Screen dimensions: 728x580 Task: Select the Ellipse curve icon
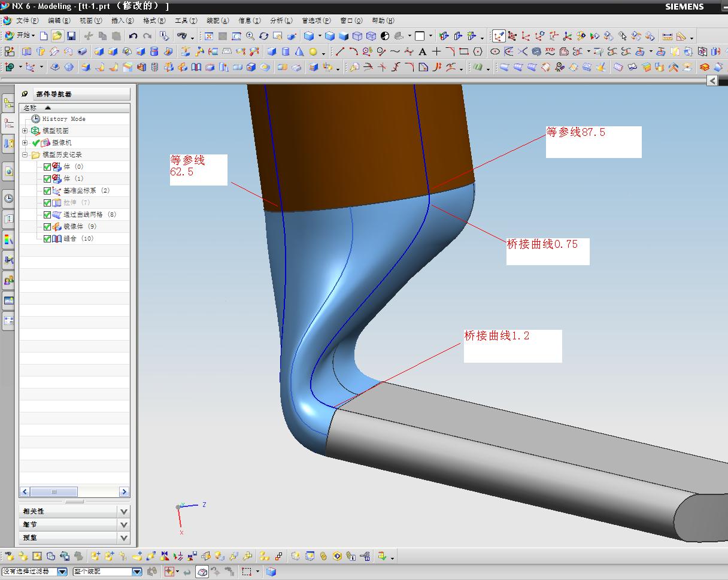coord(495,52)
